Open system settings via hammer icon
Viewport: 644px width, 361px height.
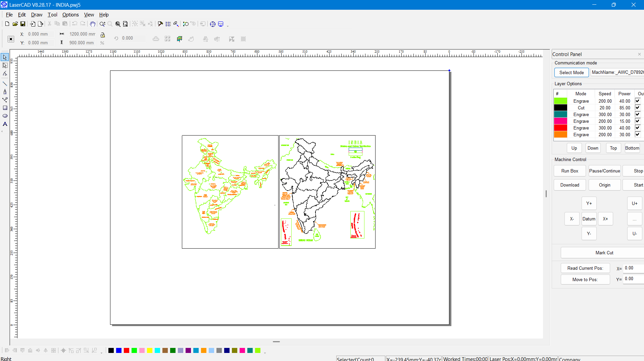(x=160, y=24)
